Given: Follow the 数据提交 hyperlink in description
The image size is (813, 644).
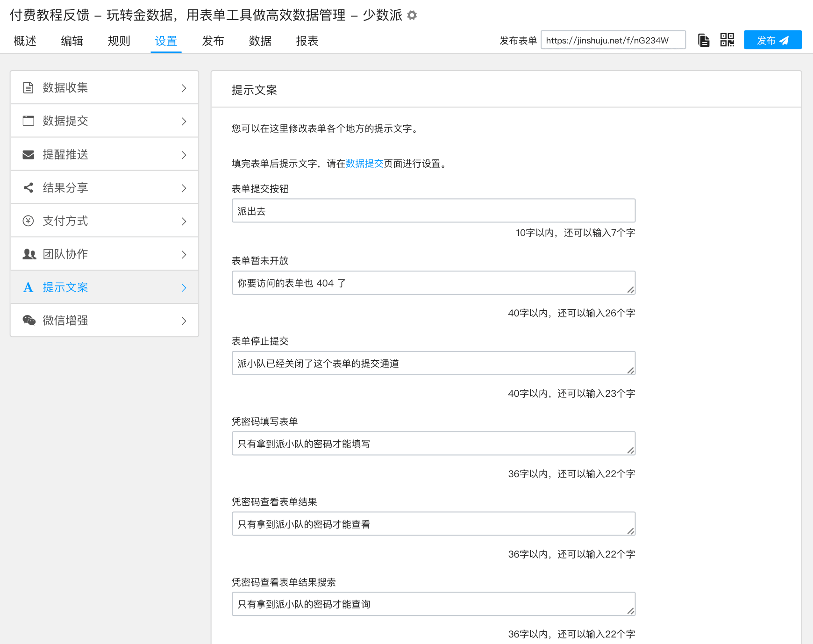Looking at the screenshot, I should click(x=364, y=164).
